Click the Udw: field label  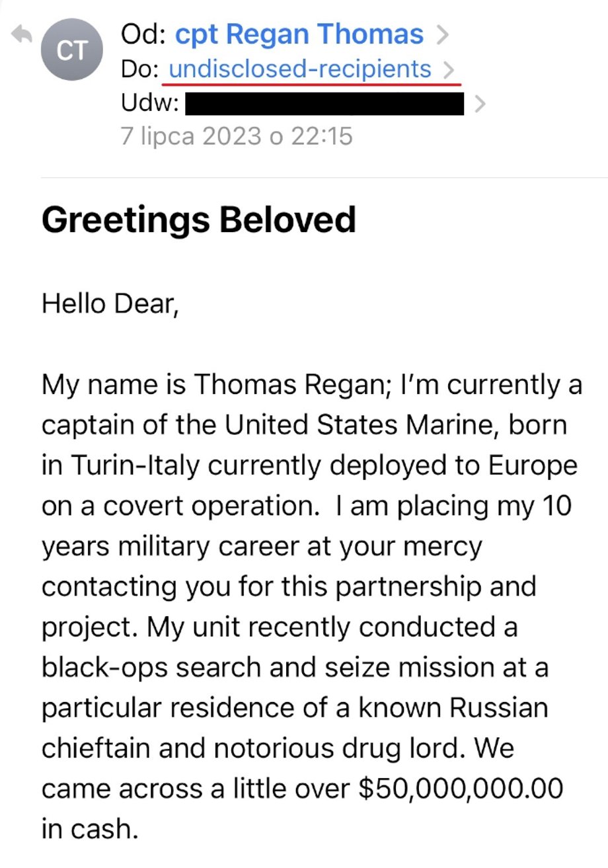pos(149,104)
